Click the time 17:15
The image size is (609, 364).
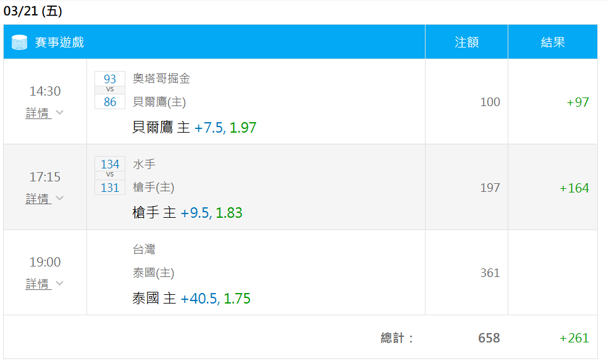[45, 177]
